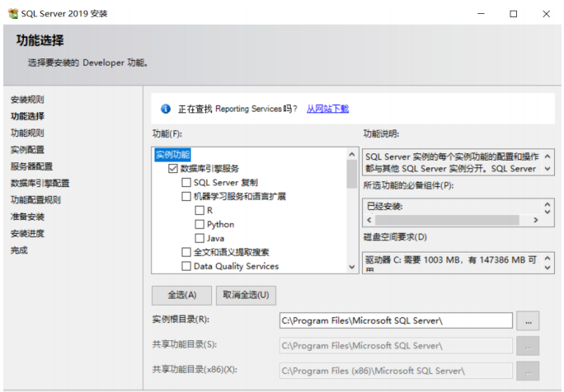The width and height of the screenshot is (564, 392).
Task: Select the 服务器配置 step in sidebar
Action: pos(31,166)
